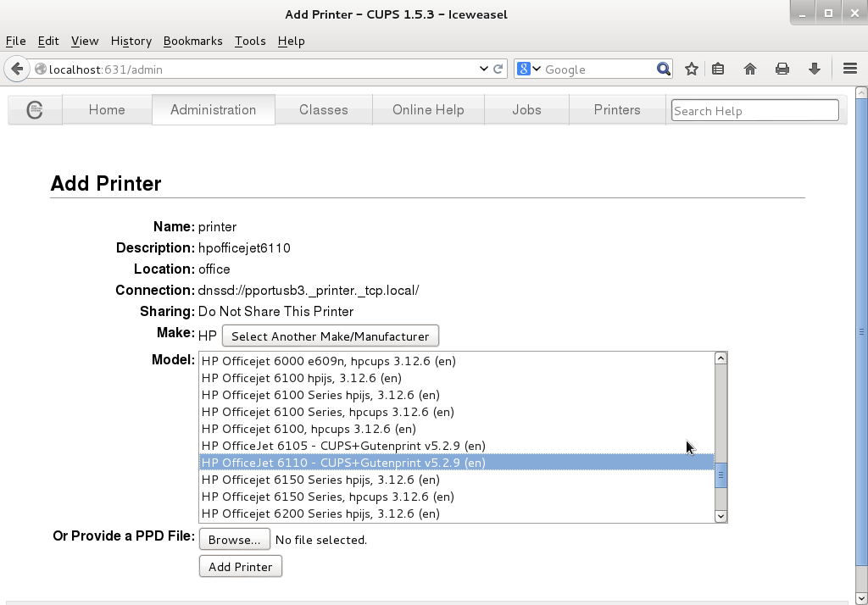Viewport: 868px width, 605px height.
Task: Go to the CUPS Home tab
Action: [107, 109]
